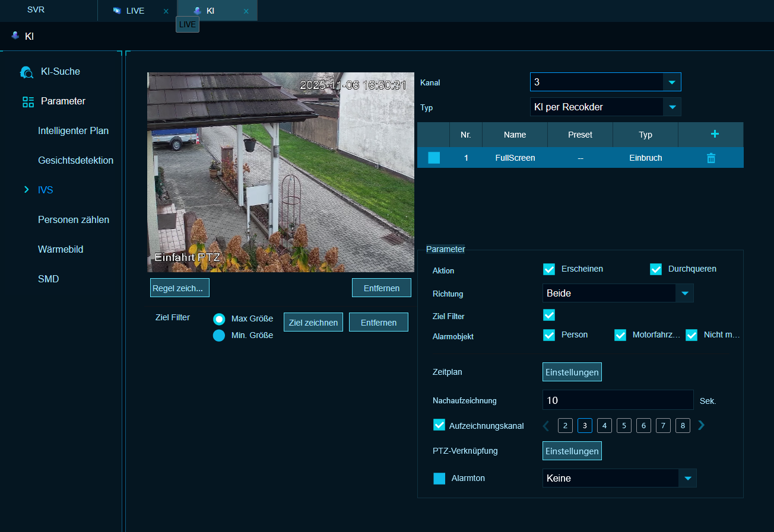The image size is (774, 532).
Task: Click the Regel zeichnen button
Action: (x=179, y=288)
